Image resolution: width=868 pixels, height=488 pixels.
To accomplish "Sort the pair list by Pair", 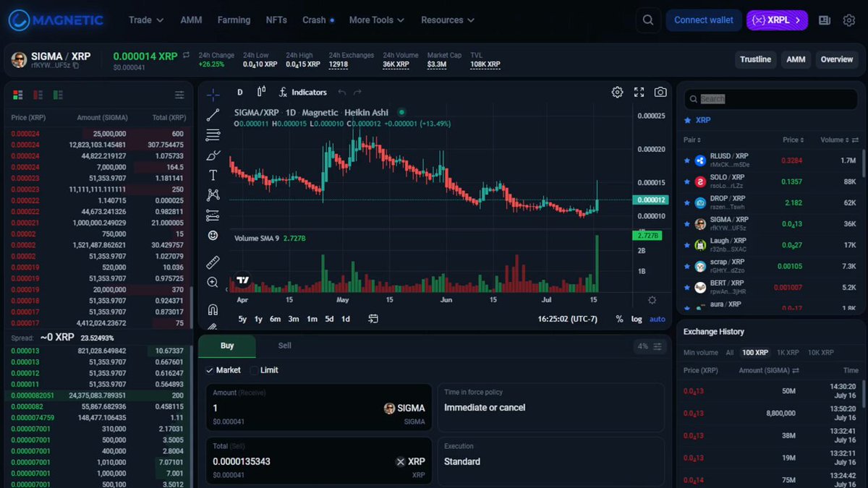I will coord(692,140).
